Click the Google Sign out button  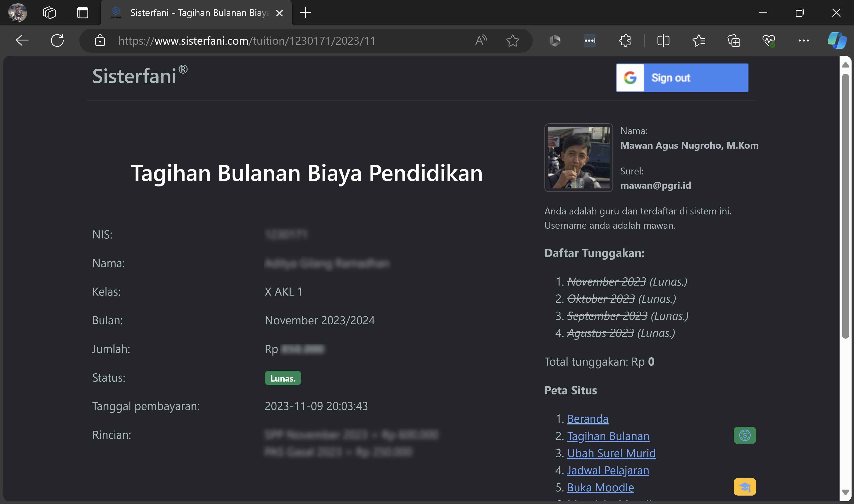tap(682, 78)
